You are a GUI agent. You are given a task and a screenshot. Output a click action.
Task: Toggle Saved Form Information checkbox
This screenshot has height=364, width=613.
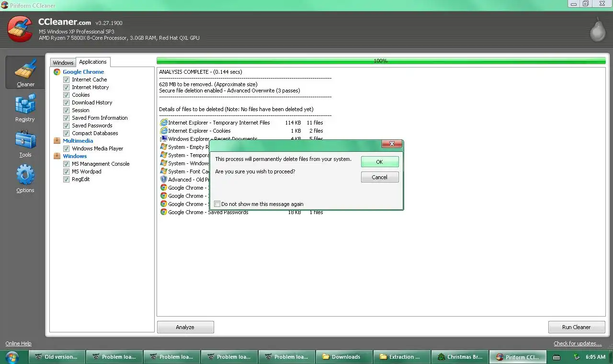click(67, 118)
